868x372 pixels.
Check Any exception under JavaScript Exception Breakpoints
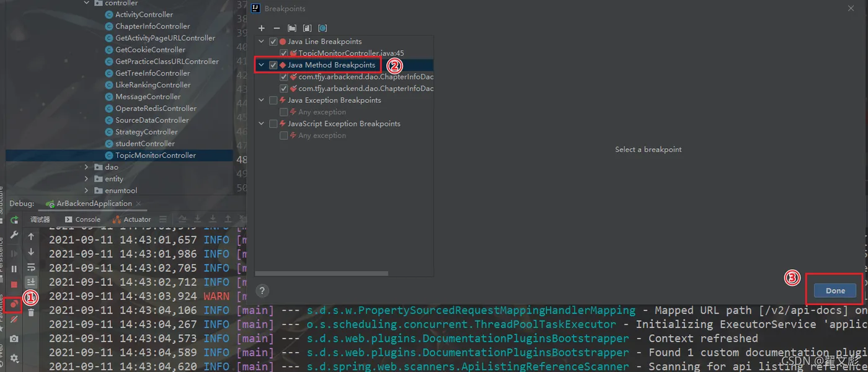coord(284,136)
